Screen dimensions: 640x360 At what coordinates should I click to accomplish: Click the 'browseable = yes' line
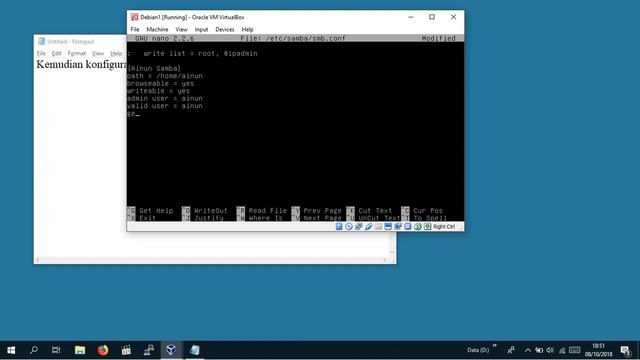(161, 83)
